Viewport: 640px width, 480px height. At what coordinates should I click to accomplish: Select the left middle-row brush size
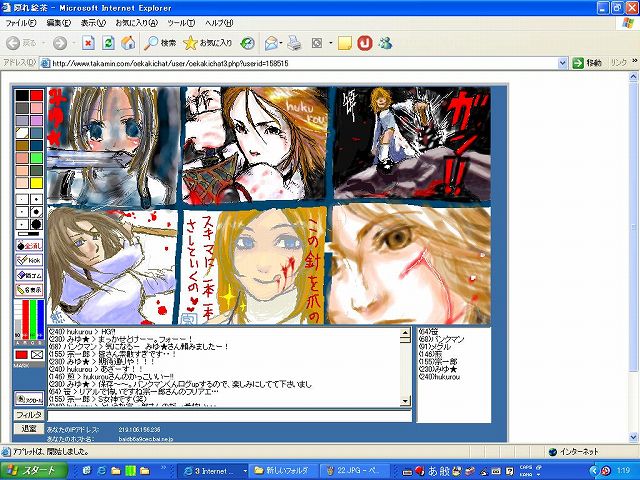pos(22,212)
